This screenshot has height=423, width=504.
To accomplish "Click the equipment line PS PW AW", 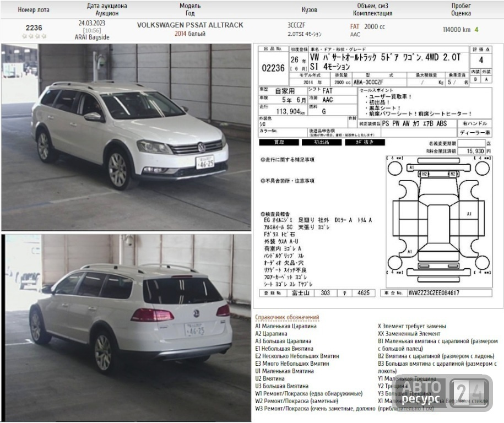I will (414, 123).
